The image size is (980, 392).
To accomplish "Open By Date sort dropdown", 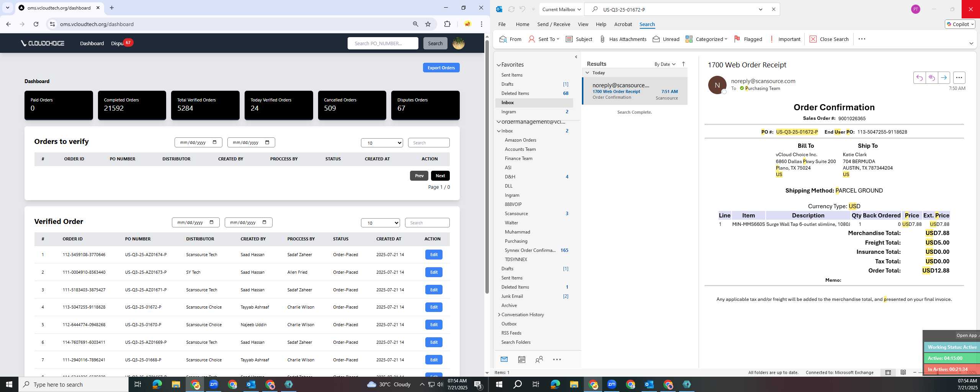I will 665,64.
